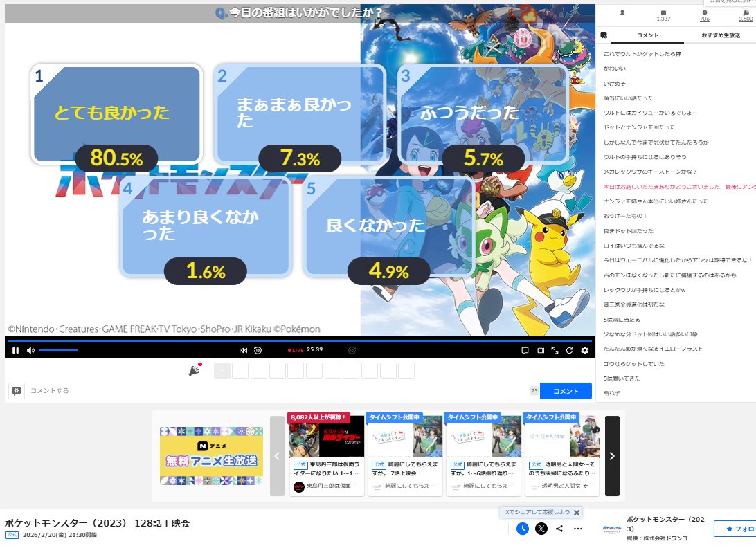Open the comment filter icon
756x548 pixels.
[x=604, y=35]
